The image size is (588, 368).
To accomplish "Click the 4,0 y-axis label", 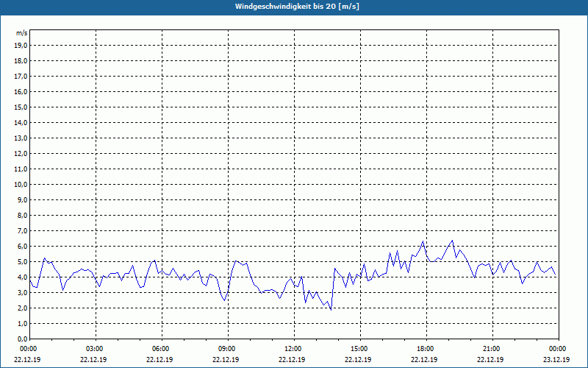I will coord(23,277).
